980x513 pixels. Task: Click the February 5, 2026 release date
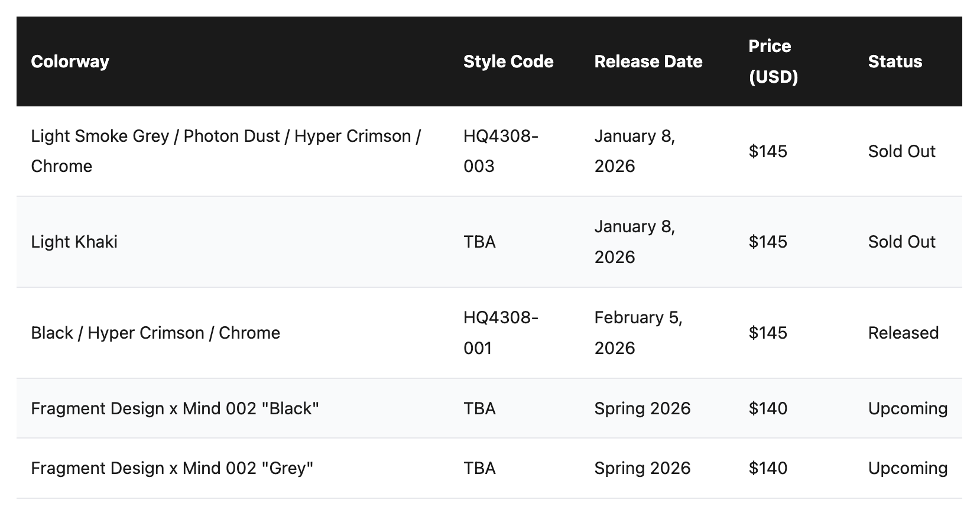(x=638, y=333)
